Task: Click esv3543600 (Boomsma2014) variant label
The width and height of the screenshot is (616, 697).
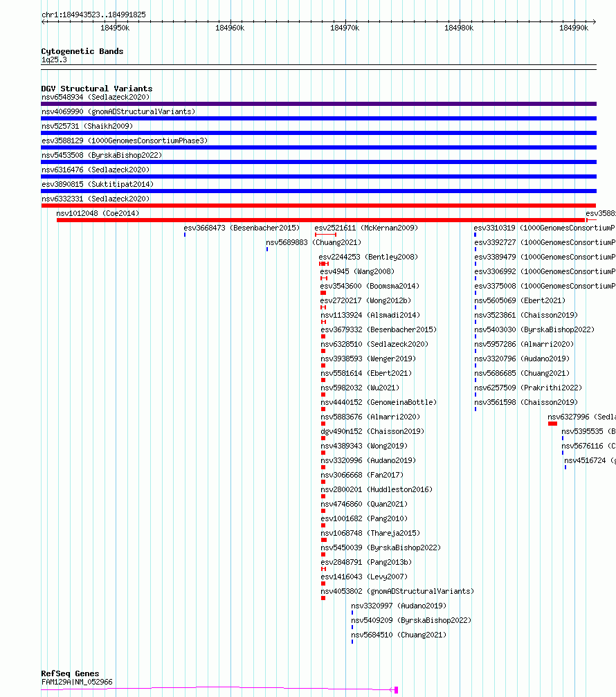Action: point(370,286)
